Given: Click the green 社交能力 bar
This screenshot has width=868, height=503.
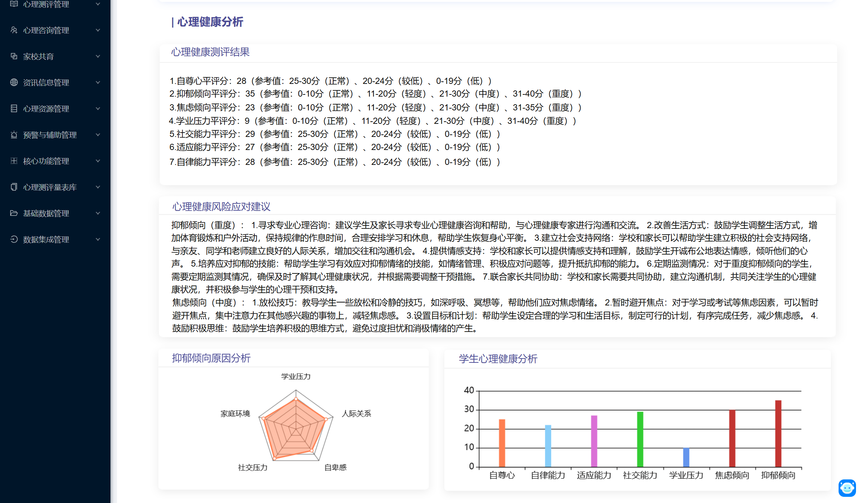Looking at the screenshot, I should point(640,439).
